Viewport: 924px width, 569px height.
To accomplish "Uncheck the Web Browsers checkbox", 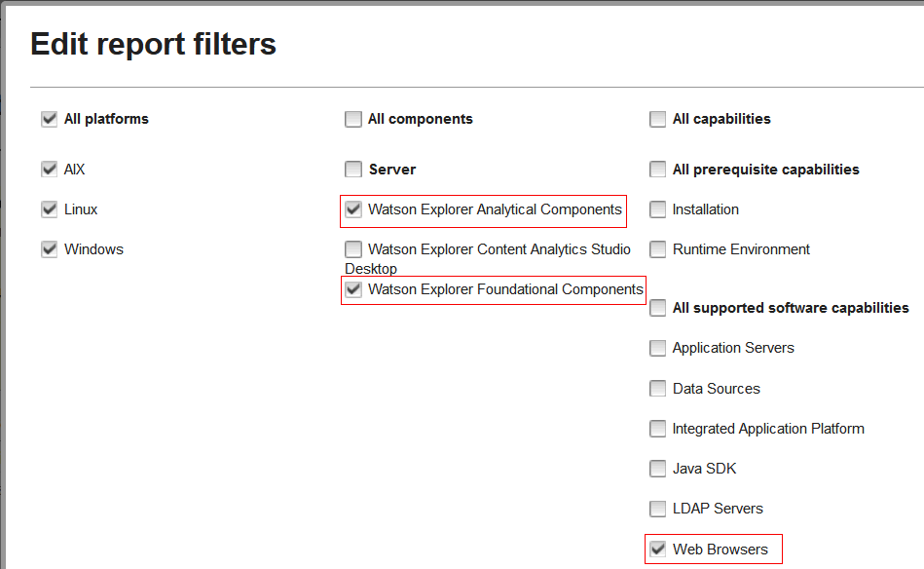I will coord(657,549).
